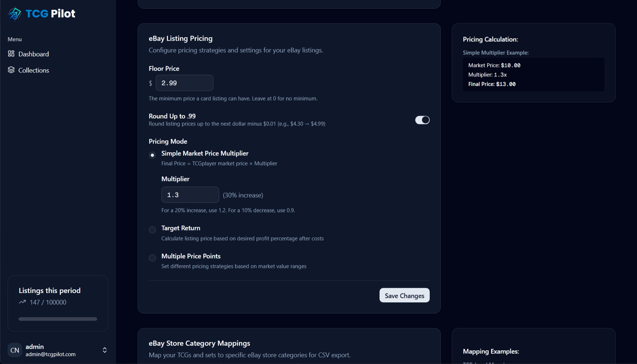Click the Dashboard grid icon in sidebar
637x364 pixels.
pyautogui.click(x=11, y=54)
